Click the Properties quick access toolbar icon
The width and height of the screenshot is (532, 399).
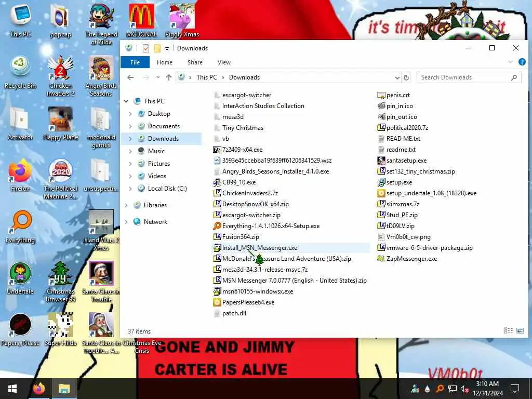point(146,48)
